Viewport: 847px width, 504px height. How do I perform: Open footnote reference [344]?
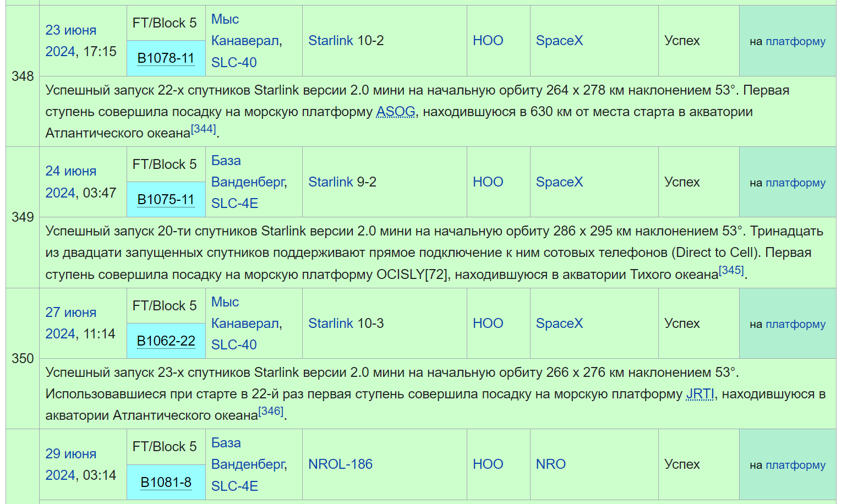point(204,129)
